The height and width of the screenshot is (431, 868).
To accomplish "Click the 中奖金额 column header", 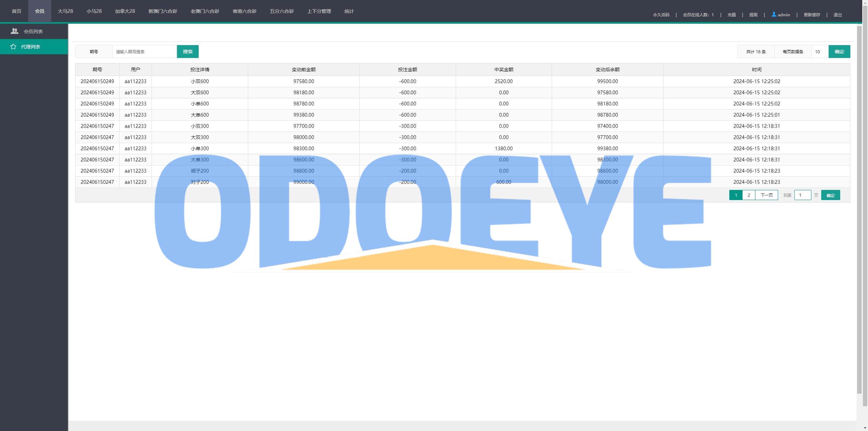I will [x=504, y=70].
